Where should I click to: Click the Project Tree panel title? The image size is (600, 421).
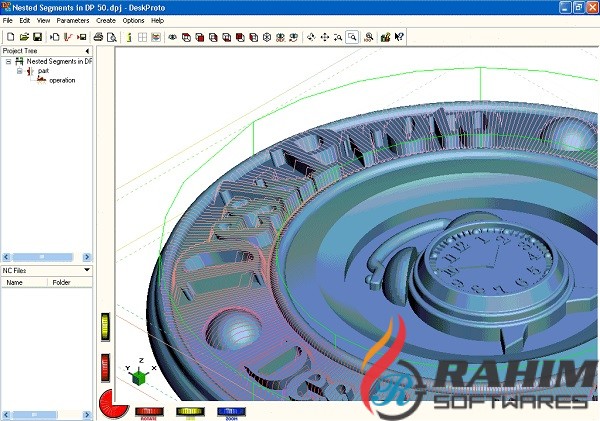pyautogui.click(x=20, y=51)
